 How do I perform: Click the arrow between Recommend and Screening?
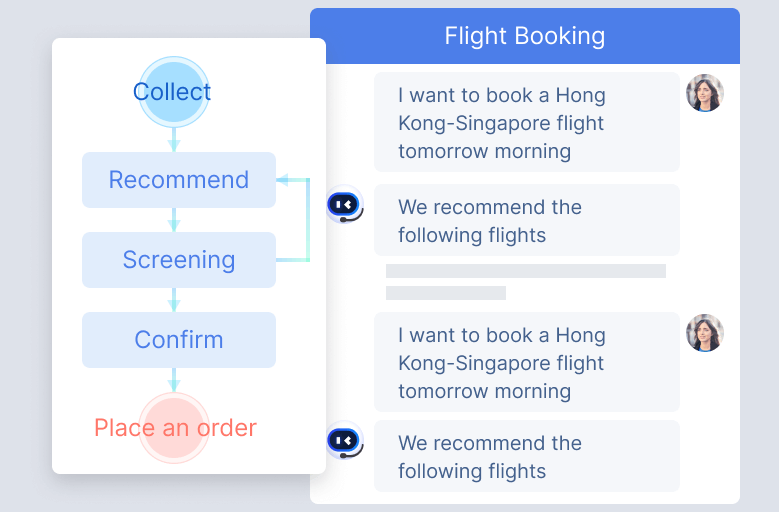(x=174, y=220)
